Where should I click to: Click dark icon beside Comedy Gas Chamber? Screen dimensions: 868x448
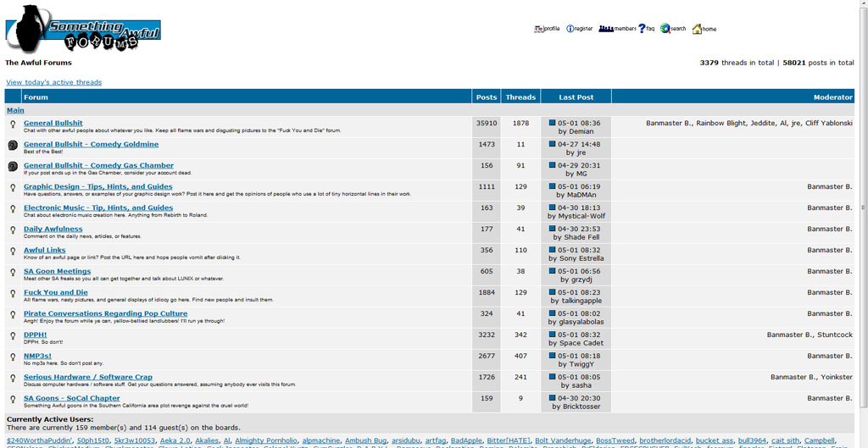[x=13, y=167]
